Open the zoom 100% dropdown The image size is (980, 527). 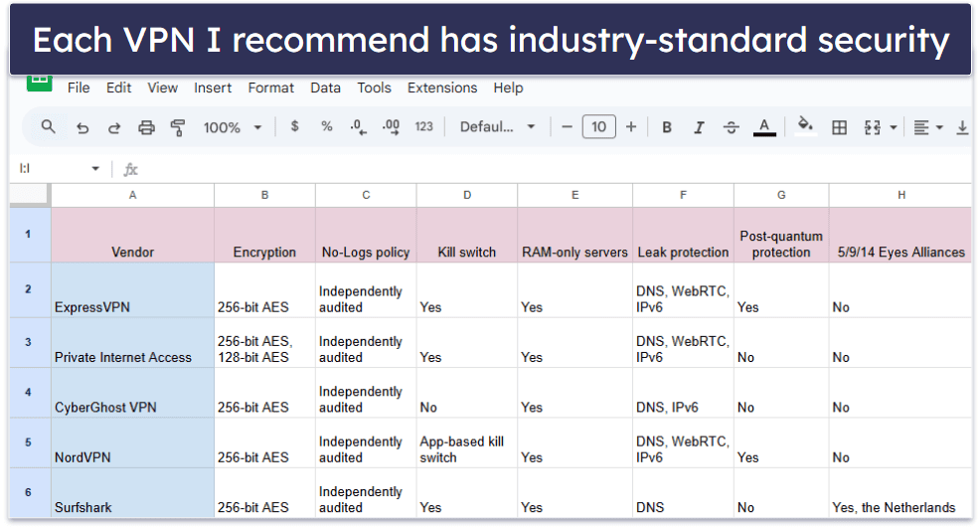[x=232, y=127]
